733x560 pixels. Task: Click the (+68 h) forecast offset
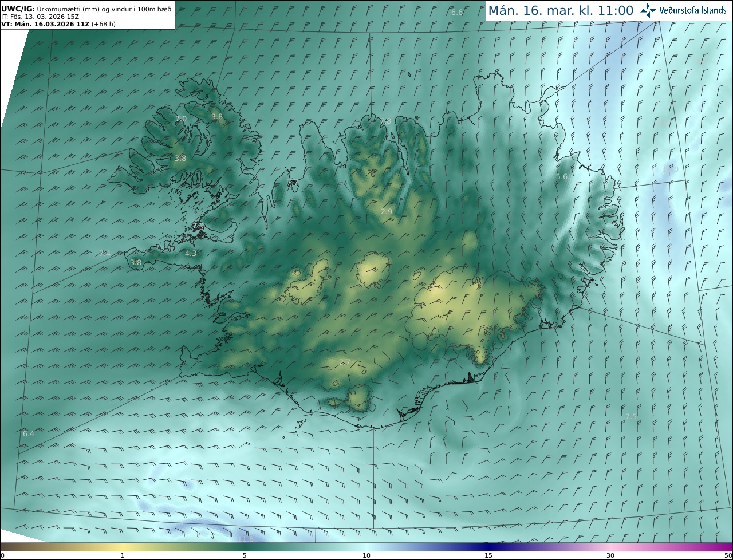click(x=103, y=25)
